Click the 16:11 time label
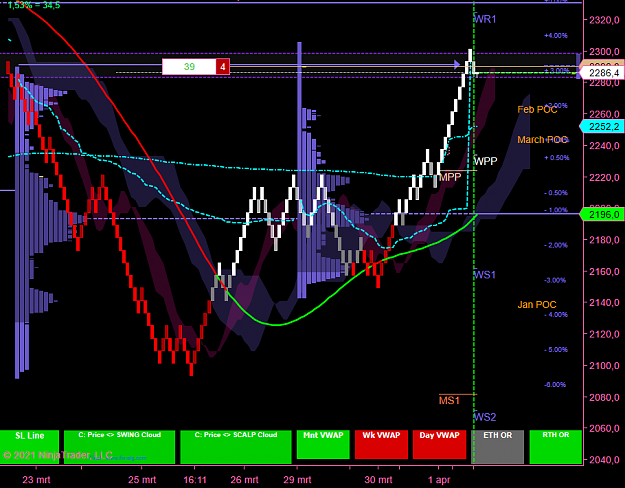Image resolution: width=625 pixels, height=488 pixels. point(195,480)
